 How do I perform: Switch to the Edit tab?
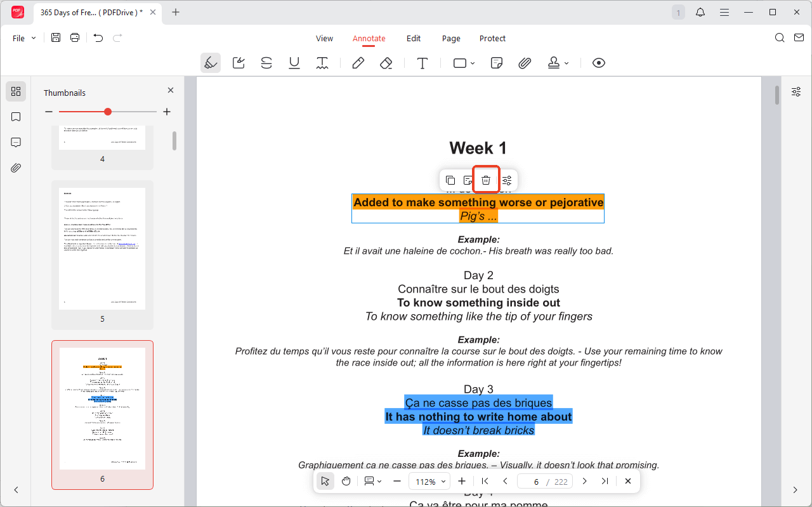tap(414, 38)
